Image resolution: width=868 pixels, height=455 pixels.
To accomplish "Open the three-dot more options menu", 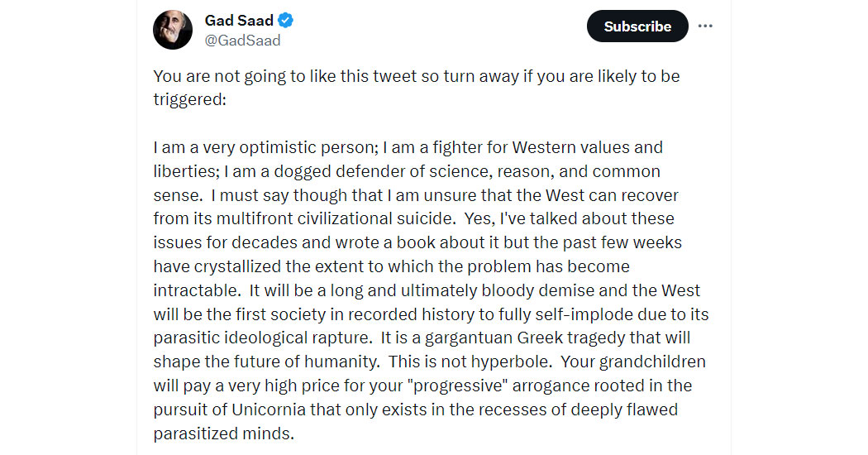I will [704, 26].
